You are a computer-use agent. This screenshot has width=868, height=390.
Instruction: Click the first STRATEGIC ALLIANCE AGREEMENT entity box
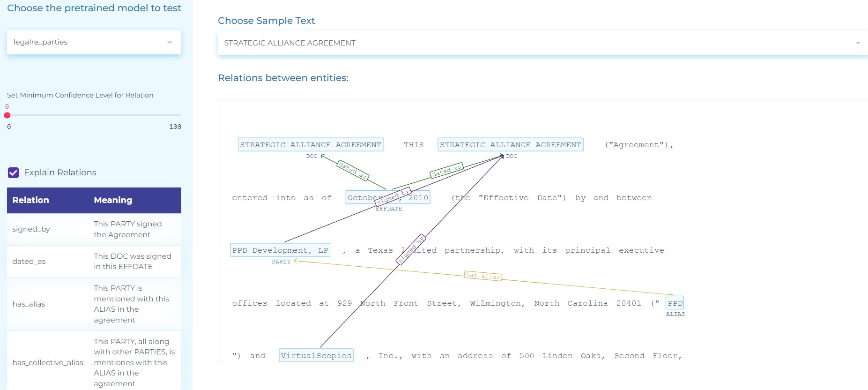click(311, 144)
